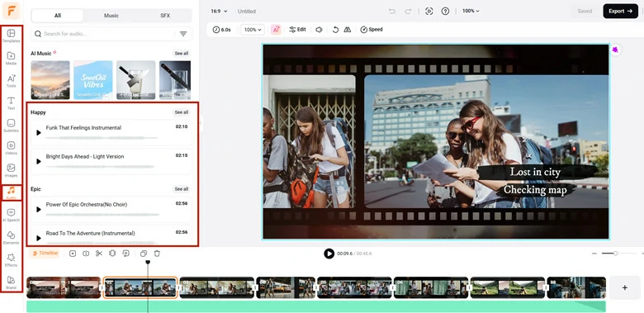Switch to the All audio tab

58,16
